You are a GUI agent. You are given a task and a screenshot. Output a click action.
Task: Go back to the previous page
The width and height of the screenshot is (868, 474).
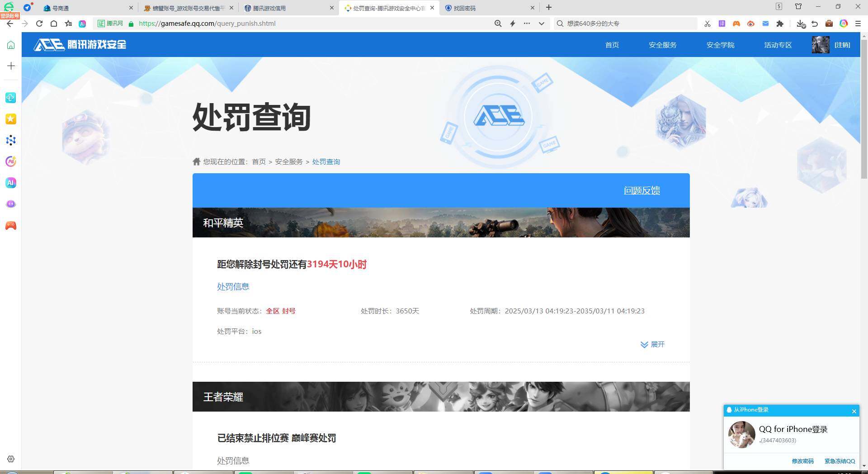10,24
